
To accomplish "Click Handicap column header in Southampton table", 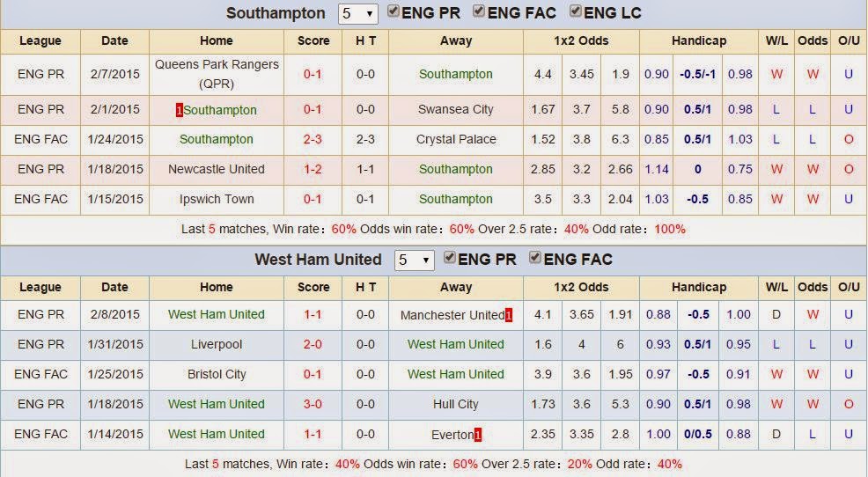I will tap(699, 41).
